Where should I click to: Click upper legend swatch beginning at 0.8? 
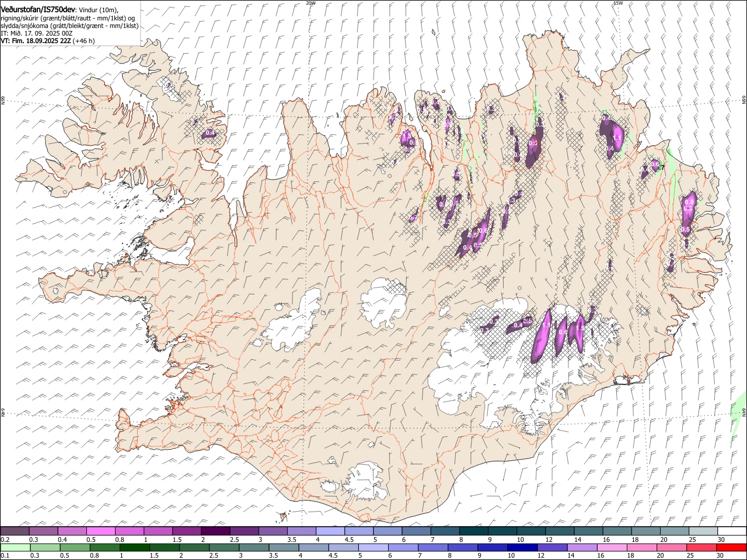129,531
